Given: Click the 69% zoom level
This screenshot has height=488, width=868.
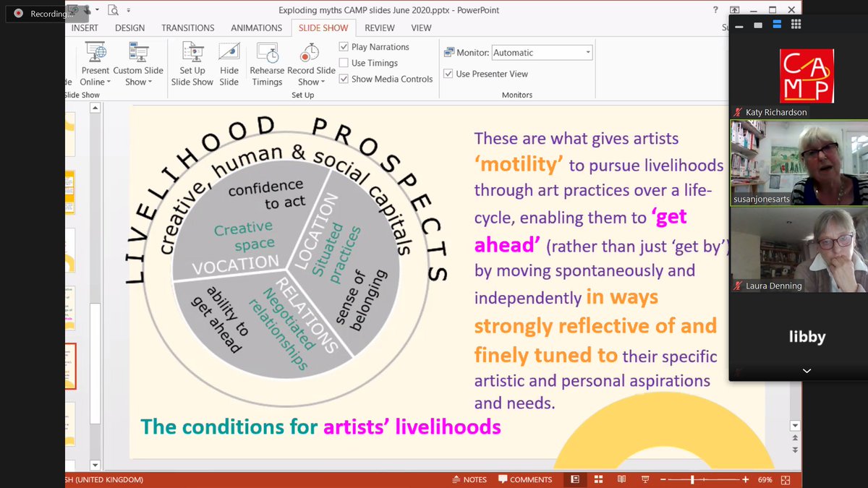Looking at the screenshot, I should 765,479.
